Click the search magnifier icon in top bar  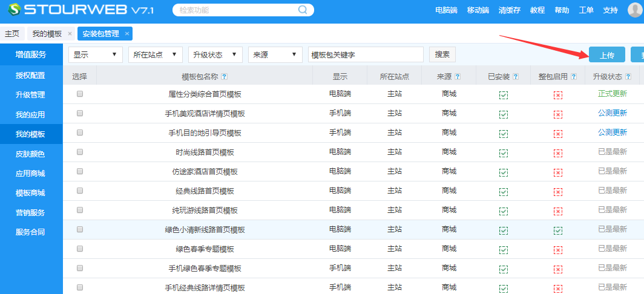tap(302, 10)
